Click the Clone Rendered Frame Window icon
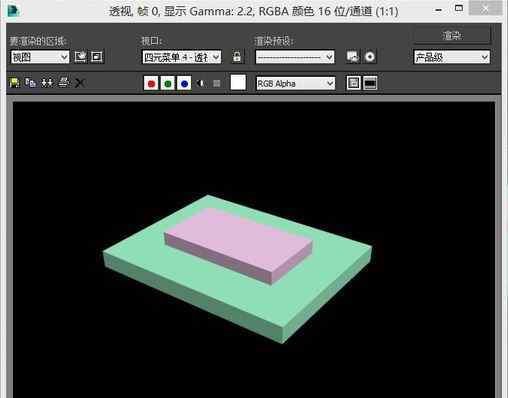Screen dimensions: 508x398 [x=47, y=83]
